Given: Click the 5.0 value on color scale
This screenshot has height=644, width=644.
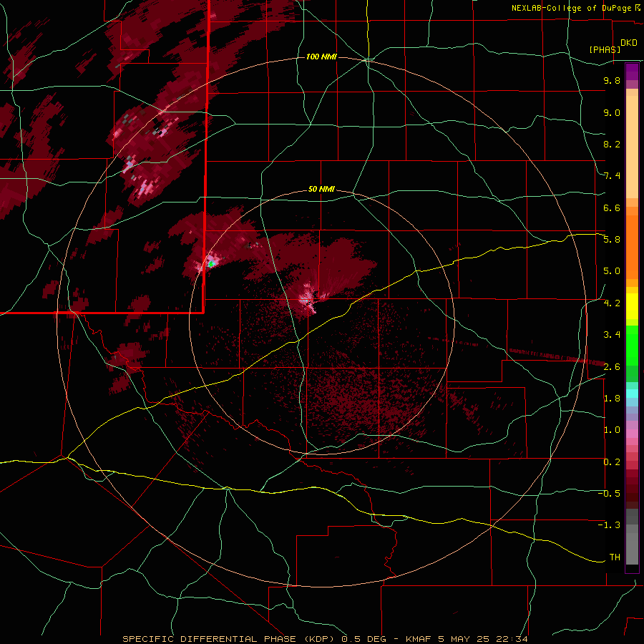Looking at the screenshot, I should click(x=612, y=271).
